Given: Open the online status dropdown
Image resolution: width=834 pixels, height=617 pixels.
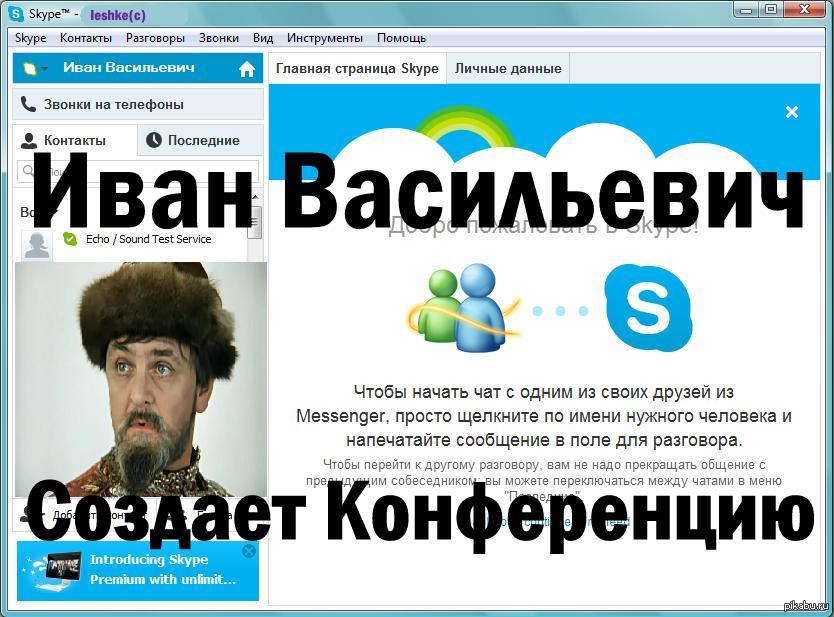Looking at the screenshot, I should coord(35,69).
